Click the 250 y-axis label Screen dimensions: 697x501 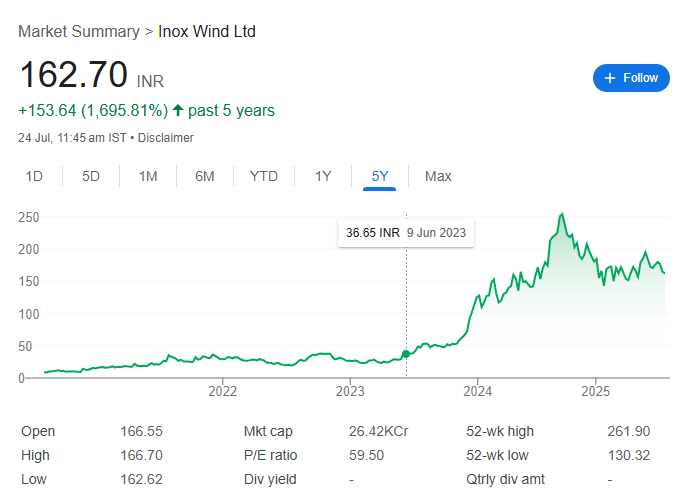[28, 217]
